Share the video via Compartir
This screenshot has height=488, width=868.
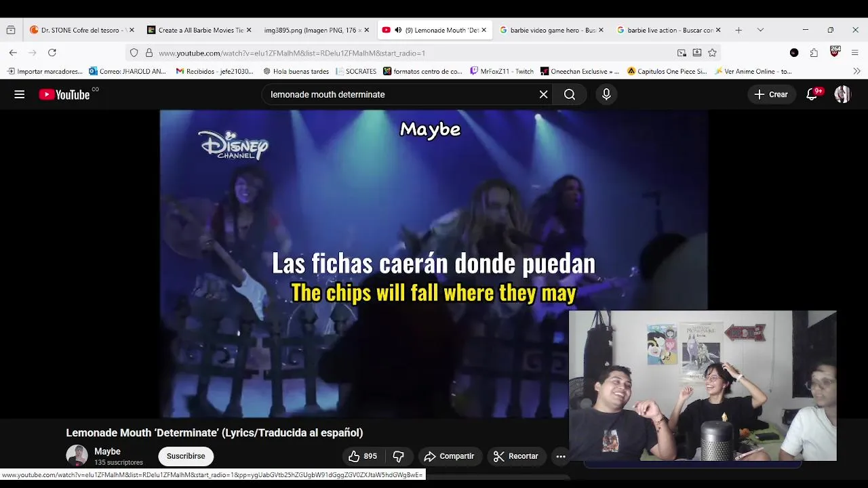click(x=449, y=456)
